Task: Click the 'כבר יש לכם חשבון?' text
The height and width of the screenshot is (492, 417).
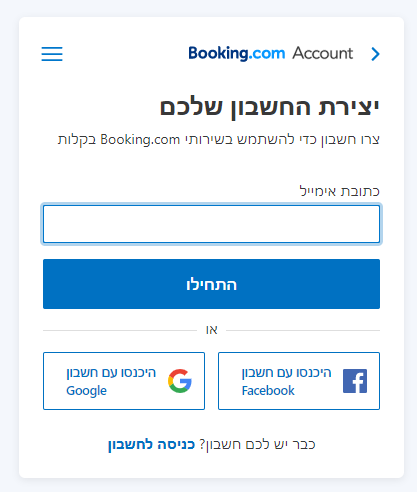Action: [257, 445]
